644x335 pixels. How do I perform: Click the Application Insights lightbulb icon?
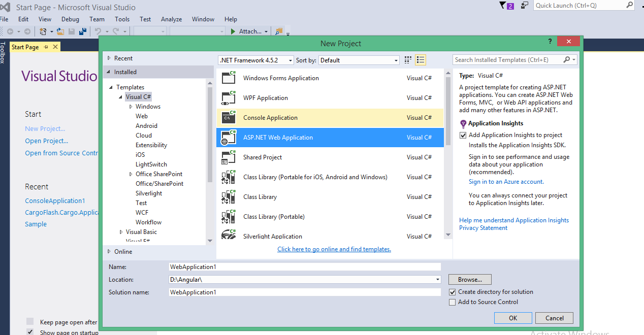click(x=463, y=123)
